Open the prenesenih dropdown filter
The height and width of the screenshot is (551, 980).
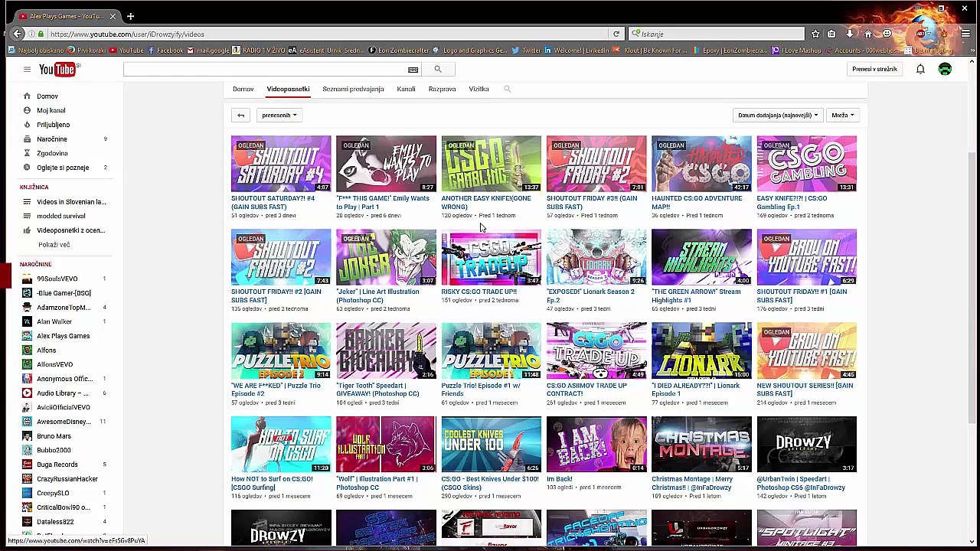pyautogui.click(x=279, y=116)
